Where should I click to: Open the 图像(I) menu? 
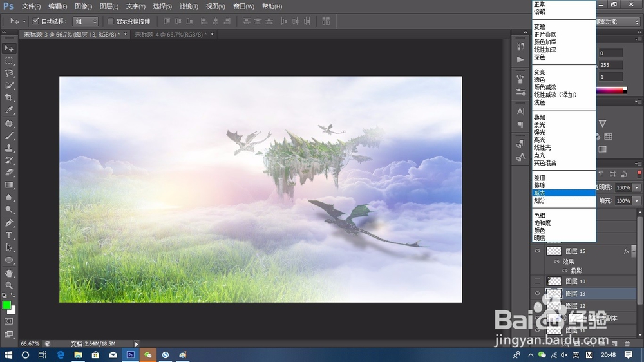[x=83, y=6]
